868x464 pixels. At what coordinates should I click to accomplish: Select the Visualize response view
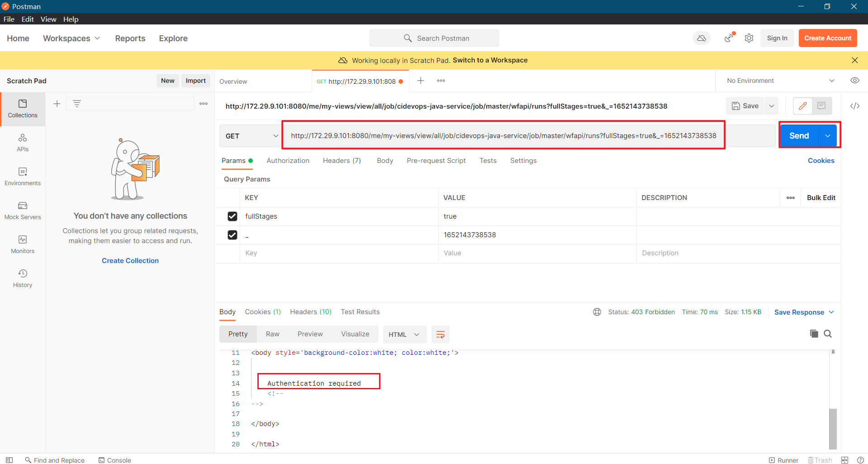[355, 334]
